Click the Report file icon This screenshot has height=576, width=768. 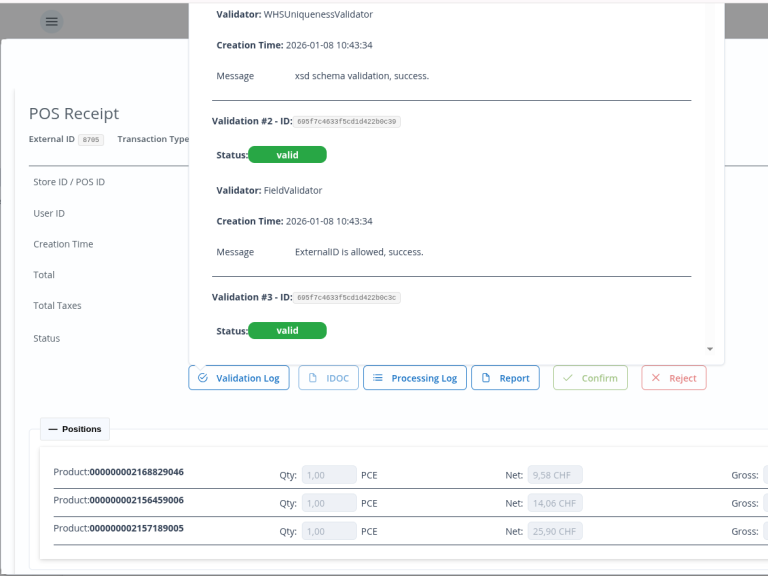(486, 378)
